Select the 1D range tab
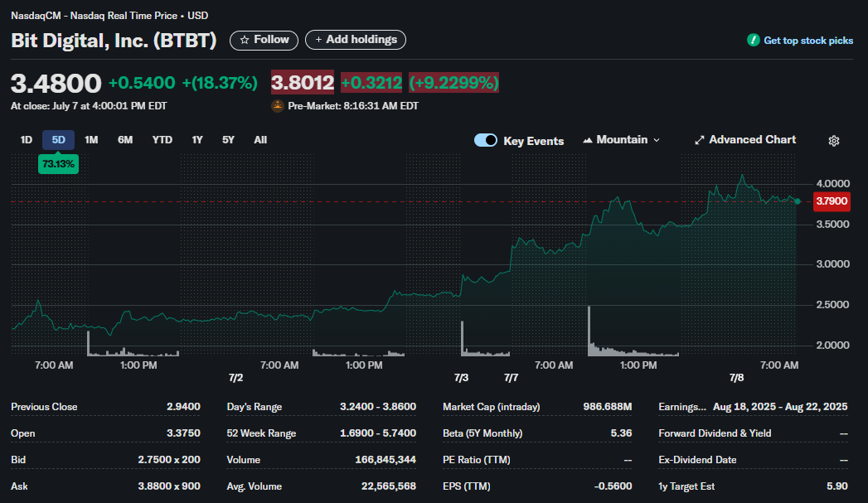868x503 pixels. coord(26,140)
